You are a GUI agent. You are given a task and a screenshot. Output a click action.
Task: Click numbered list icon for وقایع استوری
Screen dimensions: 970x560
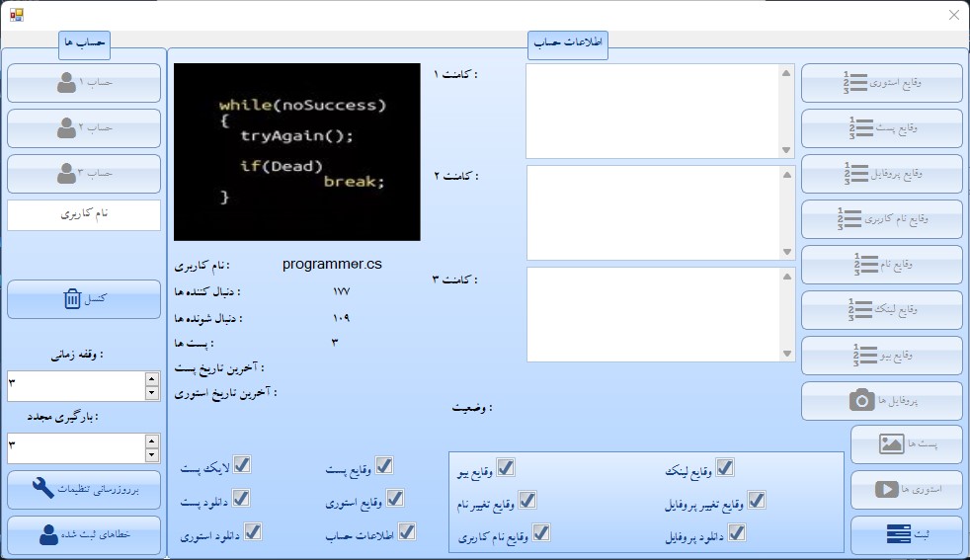point(855,82)
